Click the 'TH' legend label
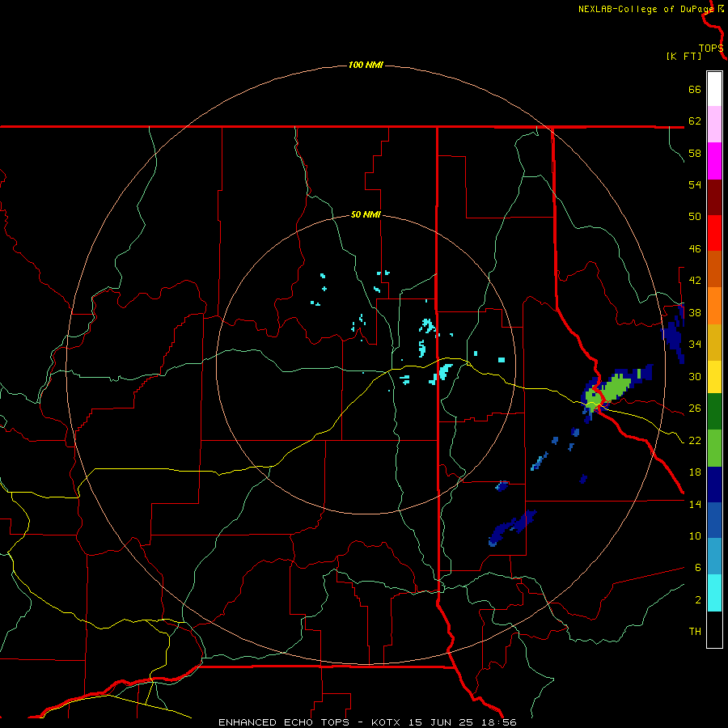 695,632
